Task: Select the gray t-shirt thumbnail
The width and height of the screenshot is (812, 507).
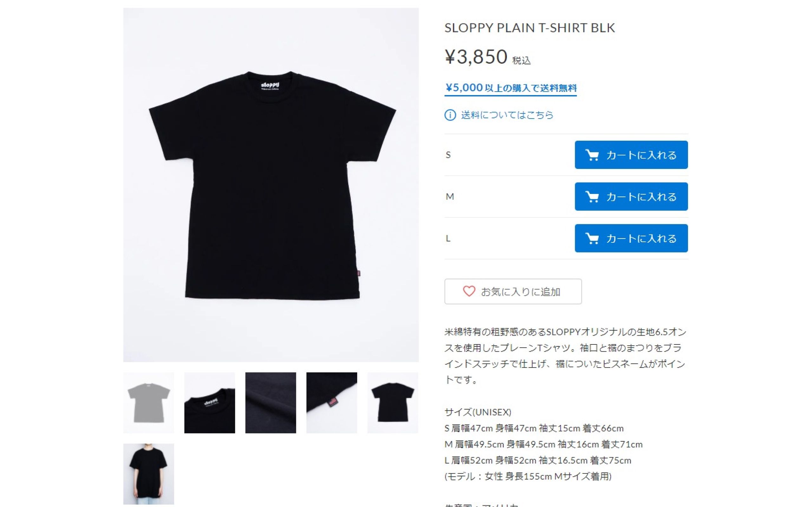Action: pyautogui.click(x=149, y=403)
